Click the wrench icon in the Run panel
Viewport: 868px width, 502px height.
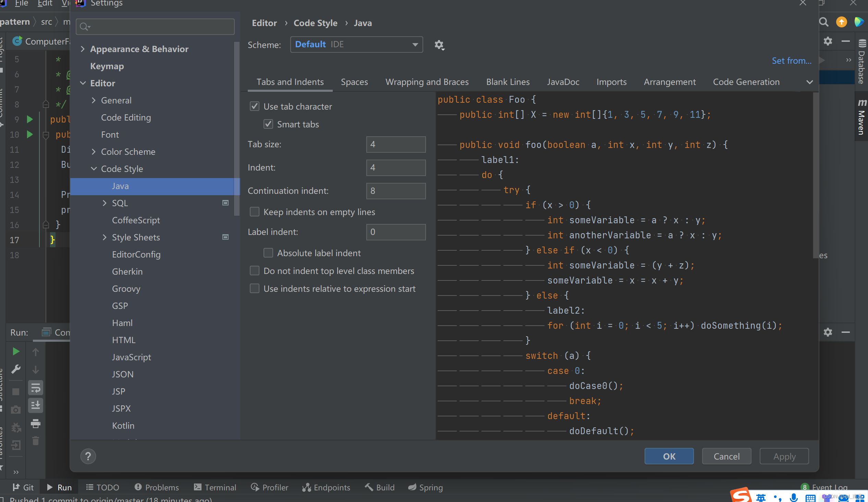pos(16,369)
